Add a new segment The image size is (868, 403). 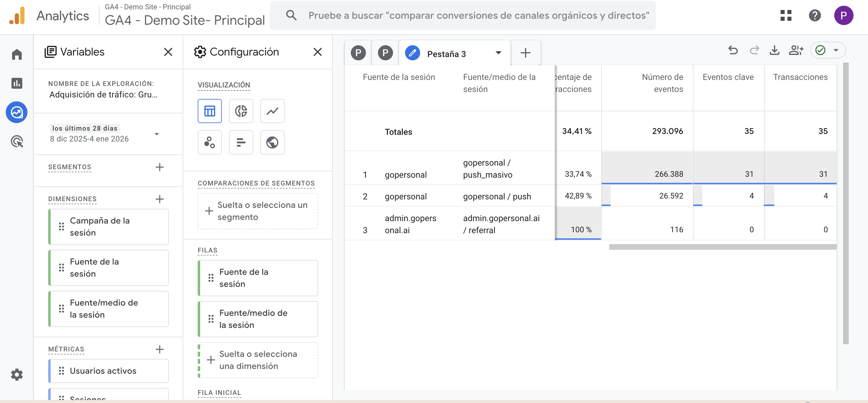[x=160, y=167]
